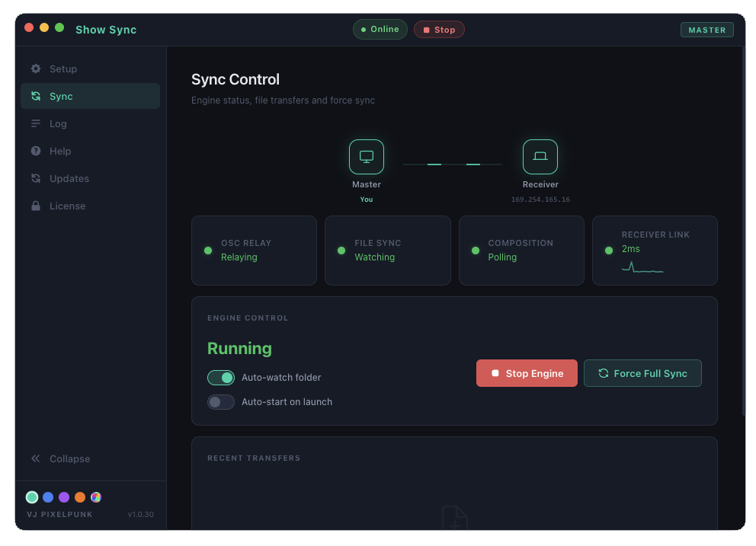Click the RECENT TRANSFERS heading
This screenshot has height=546, width=756.
tap(254, 458)
